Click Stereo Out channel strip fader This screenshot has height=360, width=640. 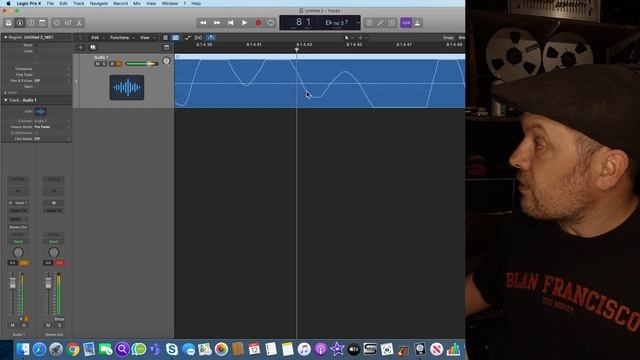48,282
